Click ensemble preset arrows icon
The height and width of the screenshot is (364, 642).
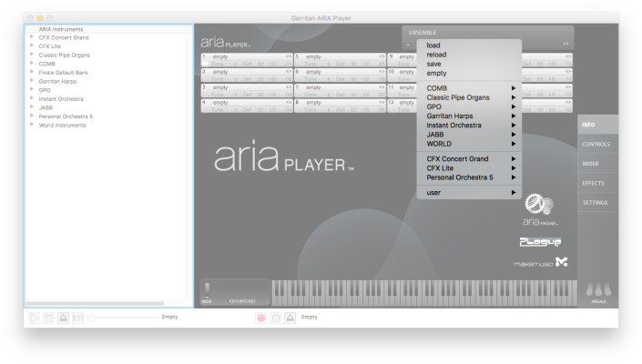point(566,44)
